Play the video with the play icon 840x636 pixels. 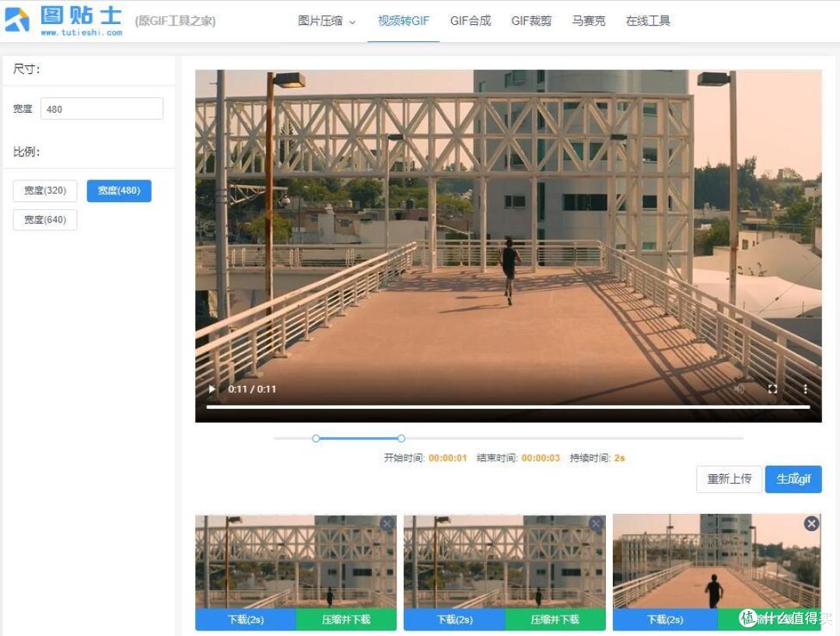212,390
